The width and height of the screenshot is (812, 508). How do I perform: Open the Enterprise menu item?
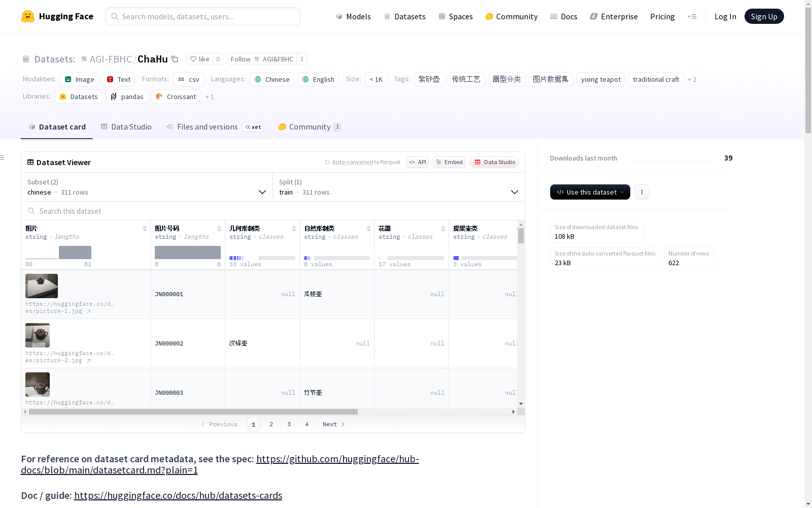[x=614, y=16]
